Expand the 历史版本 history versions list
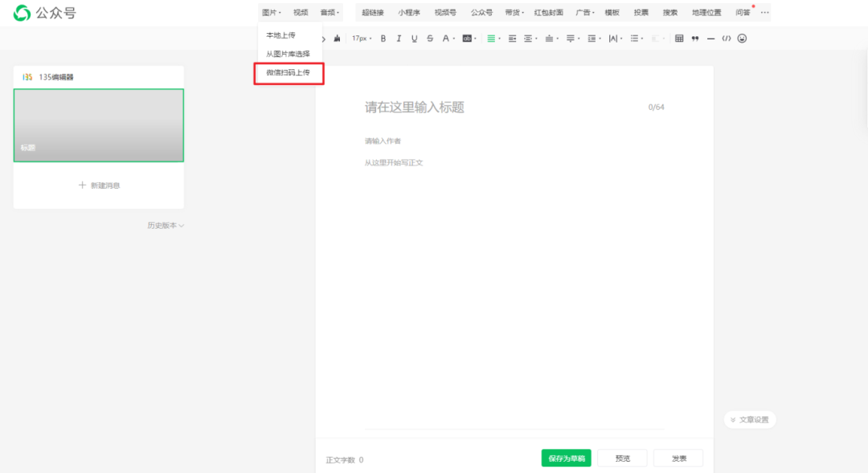 point(166,226)
